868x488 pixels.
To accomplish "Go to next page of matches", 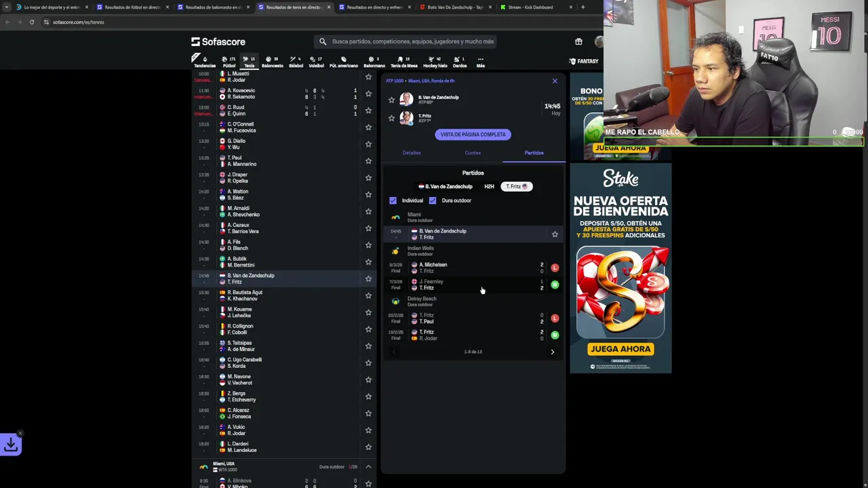I will [x=552, y=352].
